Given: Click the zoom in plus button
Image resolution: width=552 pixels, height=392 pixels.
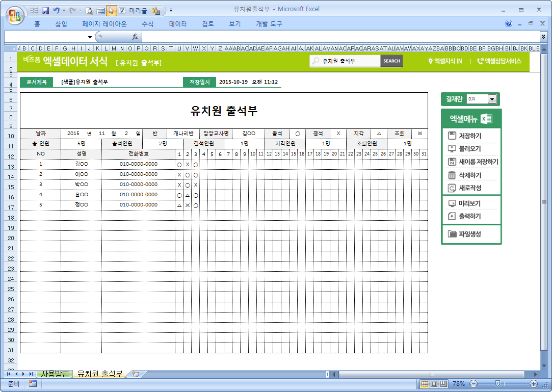Looking at the screenshot, I should click(534, 384).
